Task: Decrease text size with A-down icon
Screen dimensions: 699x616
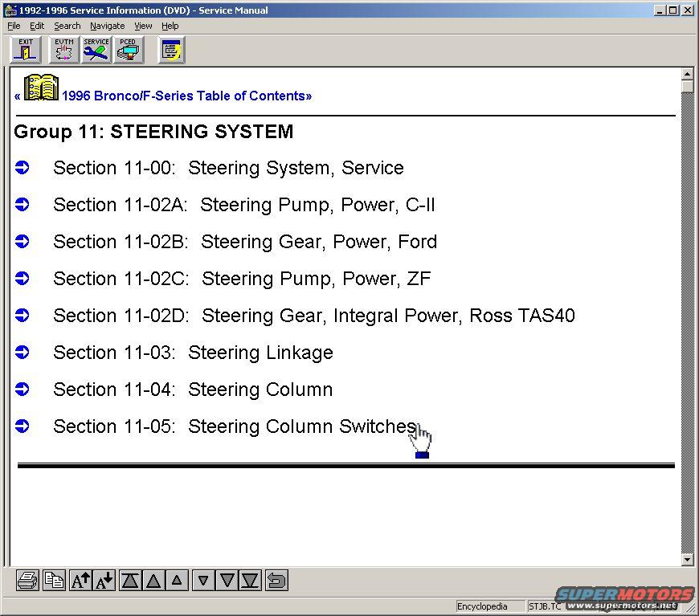Action: point(104,580)
